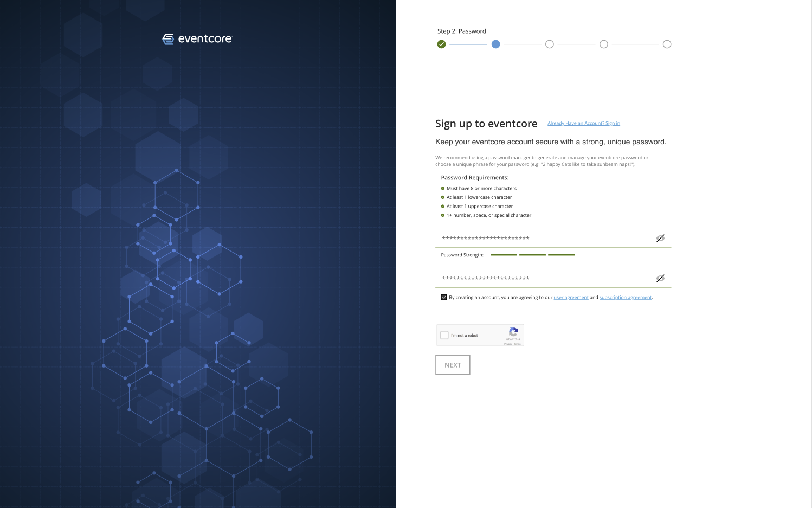This screenshot has width=812, height=508.
Task: Click "At least 1 lowercase character" requirement
Action: pyautogui.click(x=479, y=197)
